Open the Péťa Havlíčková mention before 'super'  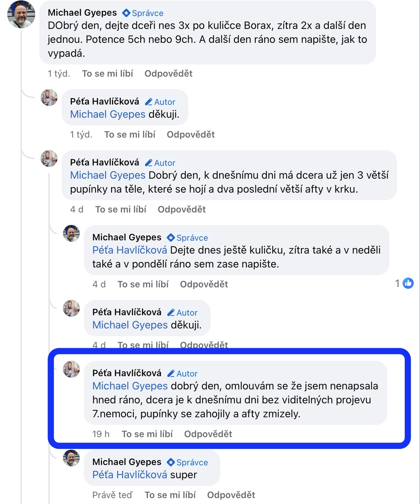(130, 475)
